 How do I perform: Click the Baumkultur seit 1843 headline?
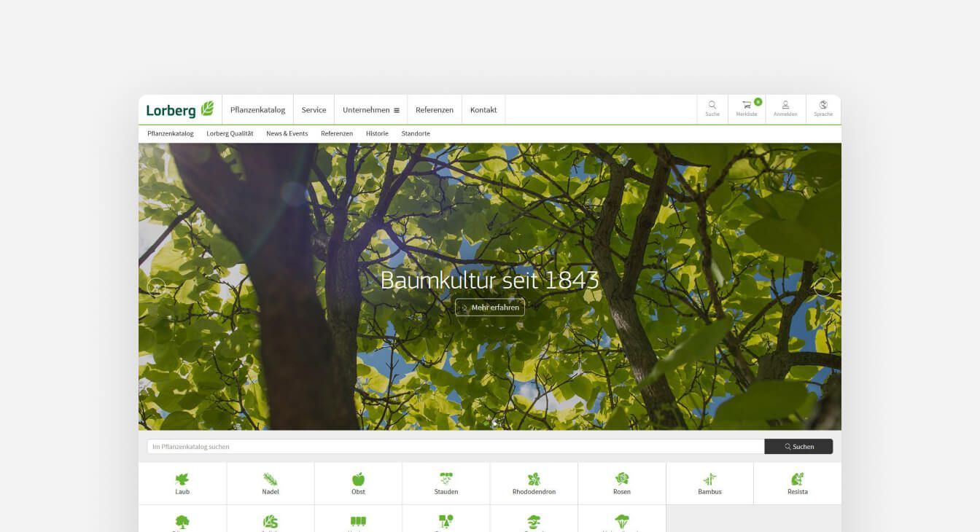490,281
